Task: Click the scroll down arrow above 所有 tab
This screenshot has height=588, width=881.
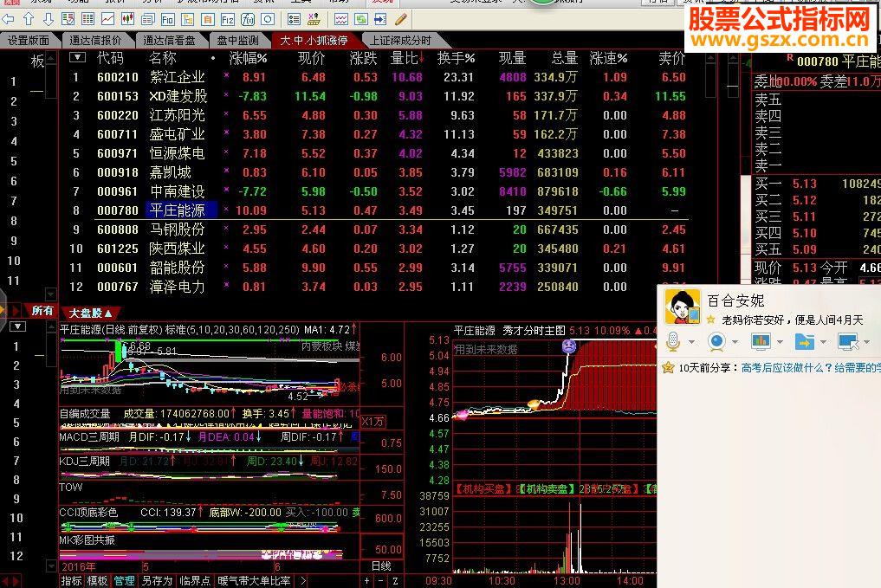Action: [x=50, y=294]
